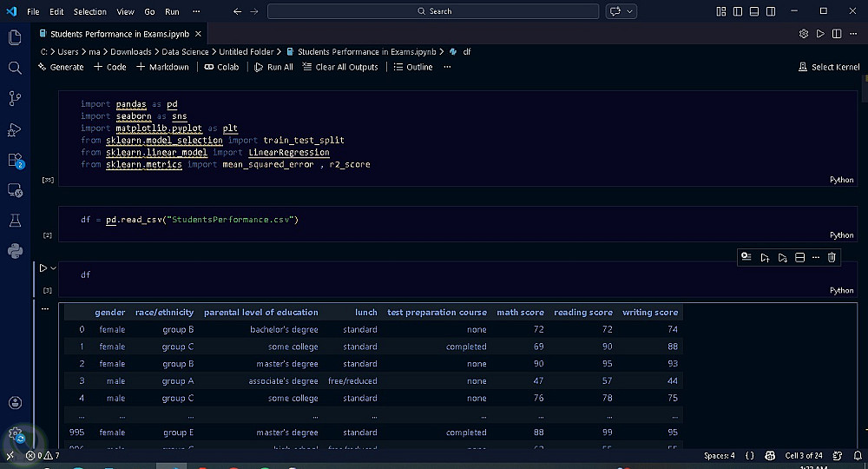Viewport: 868px width, 469px height.
Task: Click the Untitled Folder breadcrumb segment
Action: pyautogui.click(x=247, y=51)
